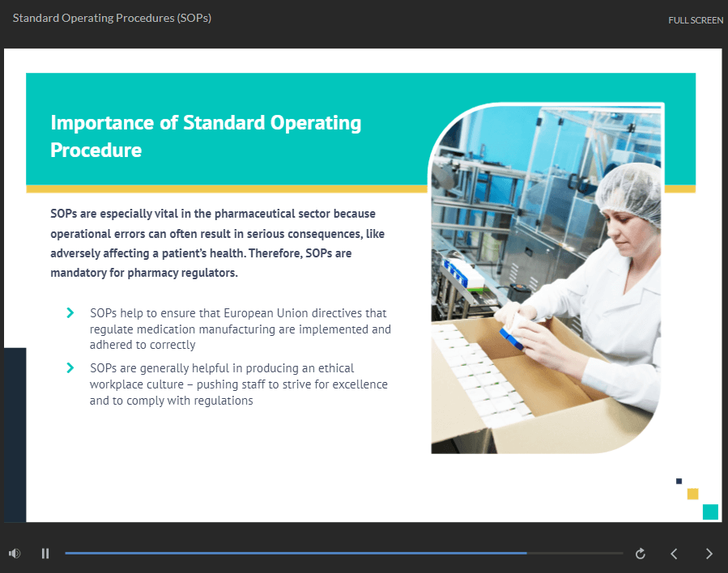This screenshot has height=573, width=728.
Task: Pause the slide playback
Action: (x=45, y=554)
